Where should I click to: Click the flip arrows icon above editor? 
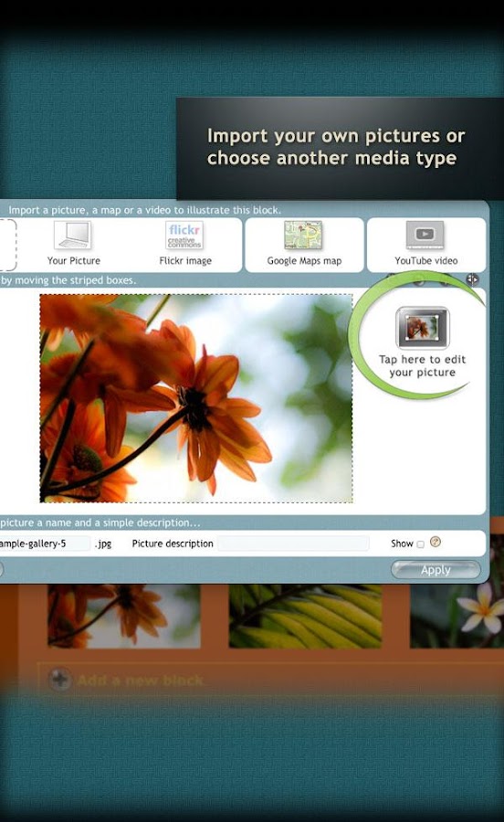pos(472,279)
